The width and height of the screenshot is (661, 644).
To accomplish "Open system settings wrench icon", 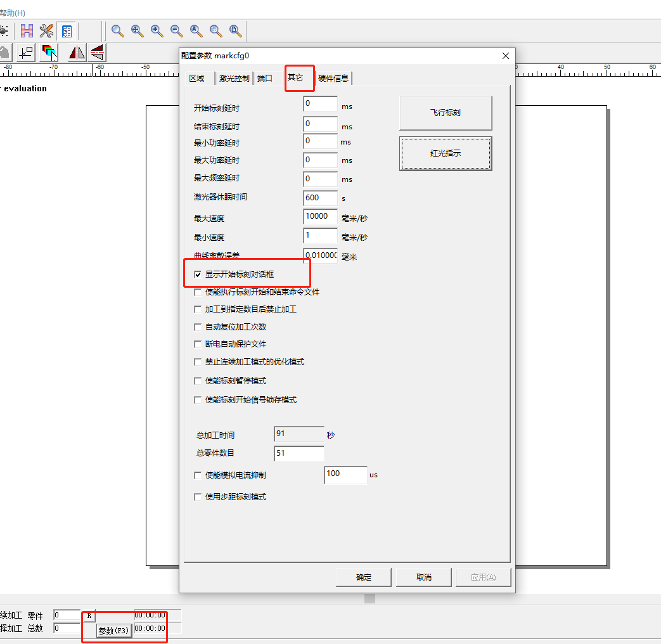I will pyautogui.click(x=46, y=30).
